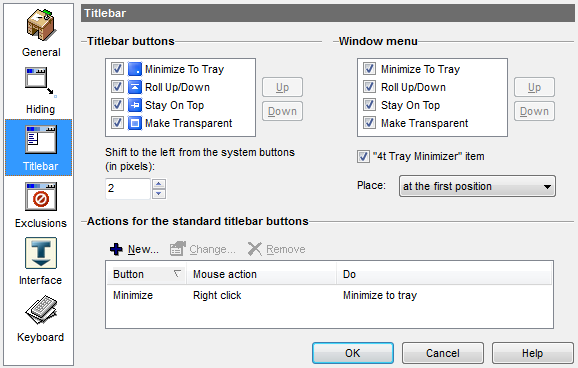Select the Minimize right click action row
Image resolution: width=578 pixels, height=368 pixels.
[330, 295]
